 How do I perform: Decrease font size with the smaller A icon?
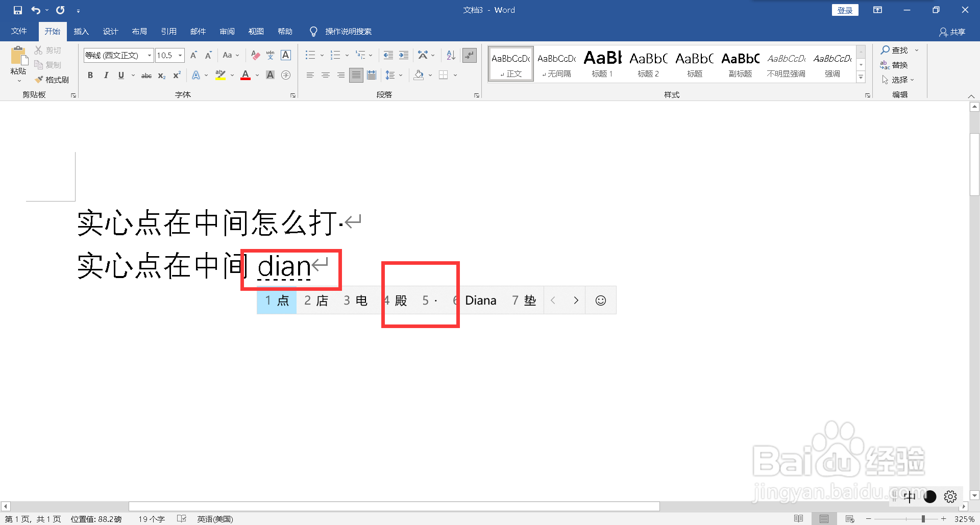[x=208, y=55]
